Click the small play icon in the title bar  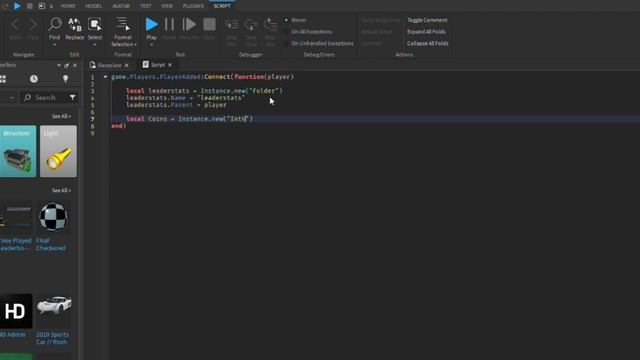[17, 6]
